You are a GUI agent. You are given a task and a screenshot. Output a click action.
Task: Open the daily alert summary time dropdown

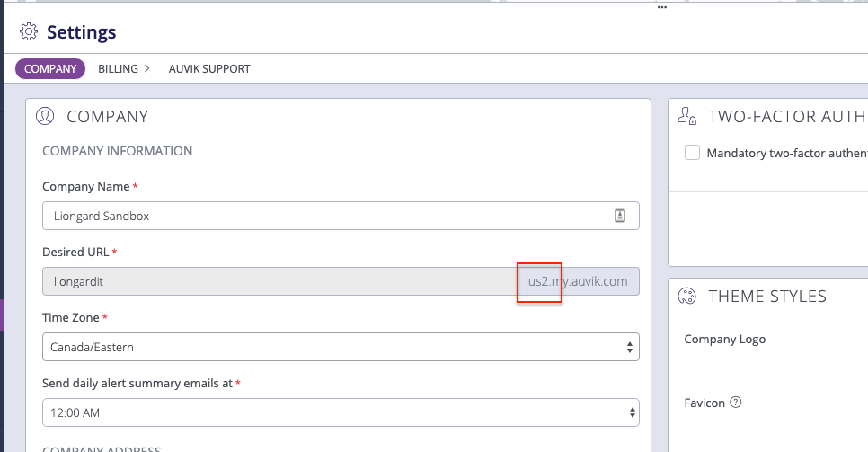click(x=341, y=412)
